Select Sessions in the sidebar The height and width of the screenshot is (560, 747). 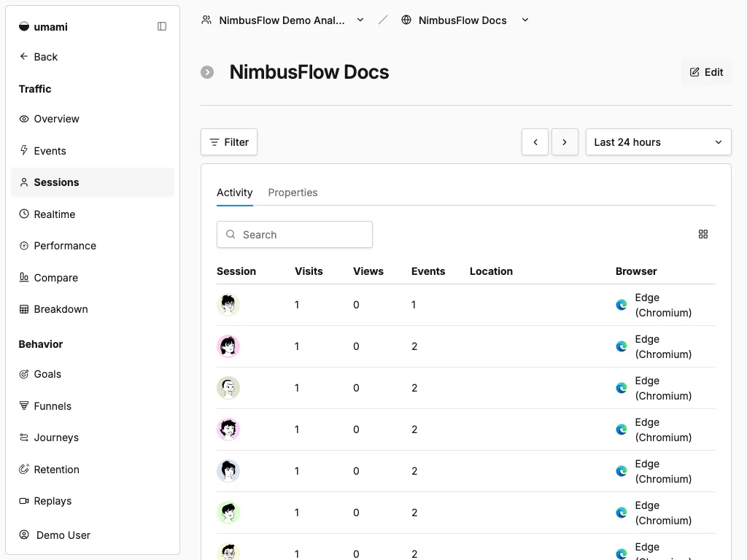(x=93, y=182)
